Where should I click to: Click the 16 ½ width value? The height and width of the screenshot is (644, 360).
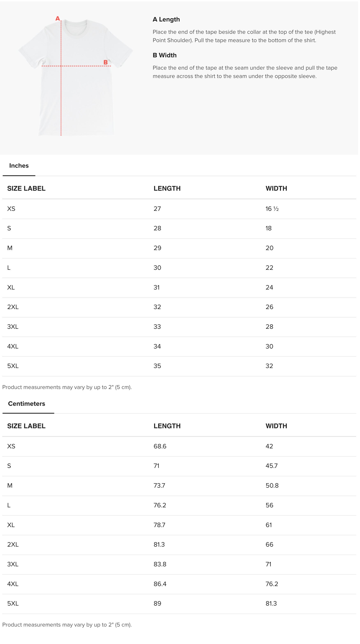click(x=272, y=209)
